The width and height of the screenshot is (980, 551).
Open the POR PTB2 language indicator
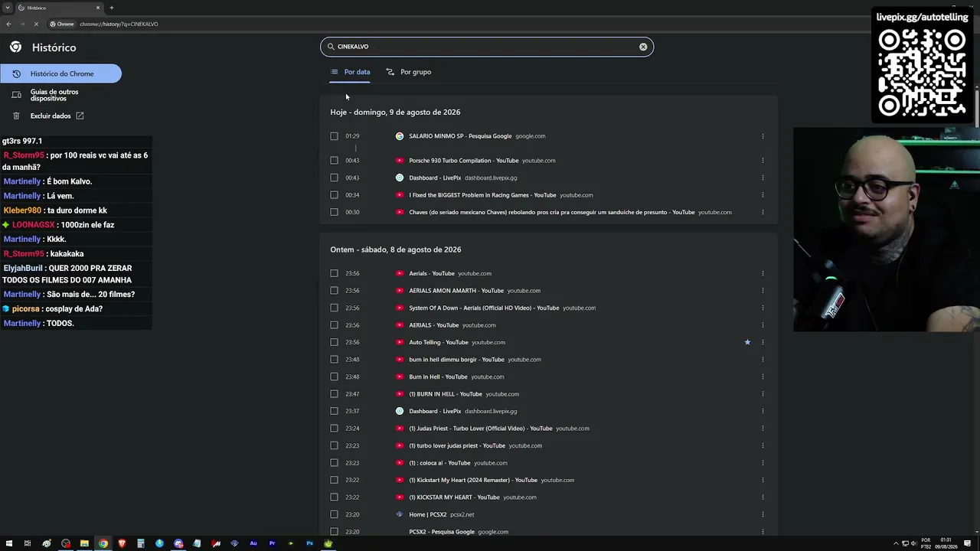click(x=926, y=543)
